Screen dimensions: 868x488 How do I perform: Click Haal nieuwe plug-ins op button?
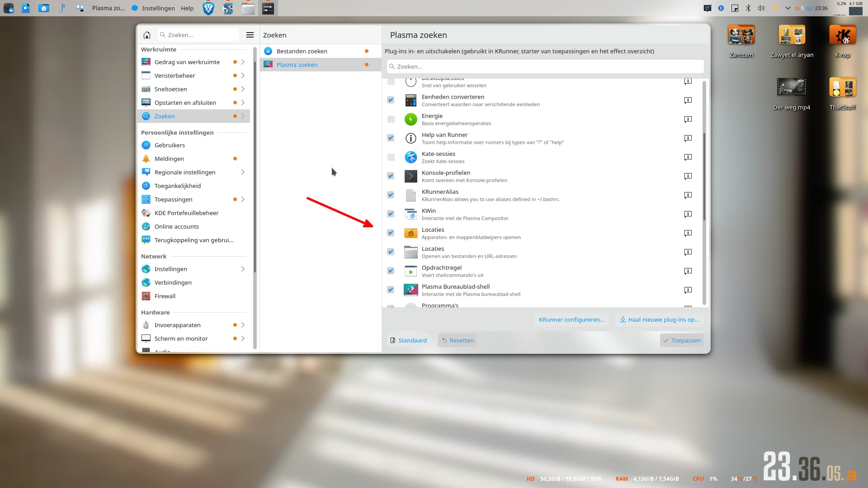point(660,319)
